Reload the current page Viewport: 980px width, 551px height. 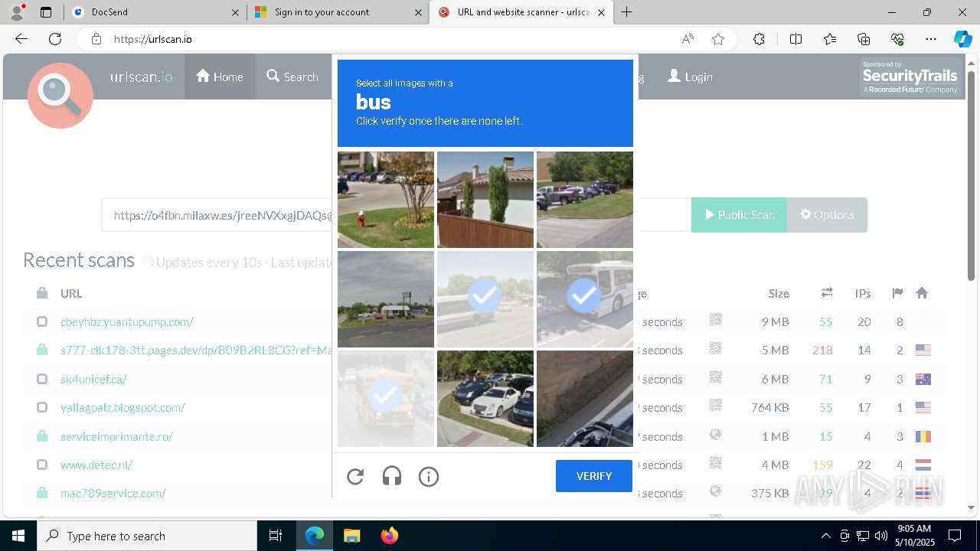[55, 39]
